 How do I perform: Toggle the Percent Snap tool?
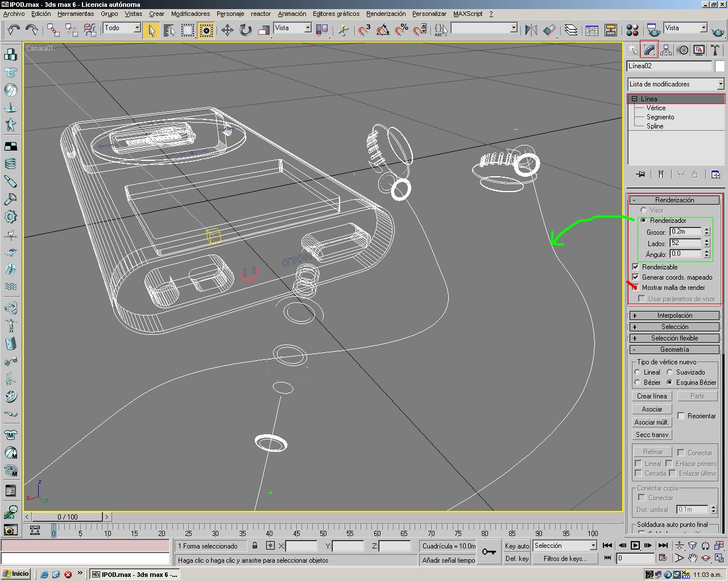pos(402,30)
